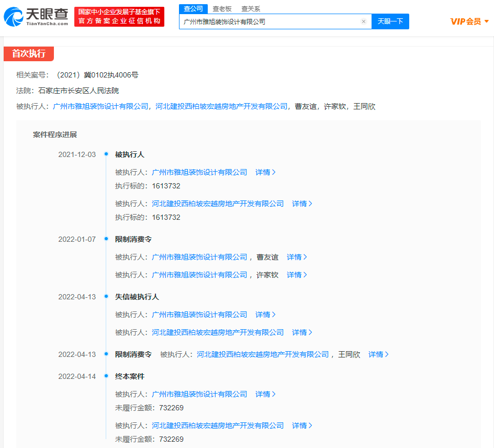Open 详情 for 广州市雅旭 under 终本案件
Image resolution: width=494 pixels, height=448 pixels.
coord(265,394)
